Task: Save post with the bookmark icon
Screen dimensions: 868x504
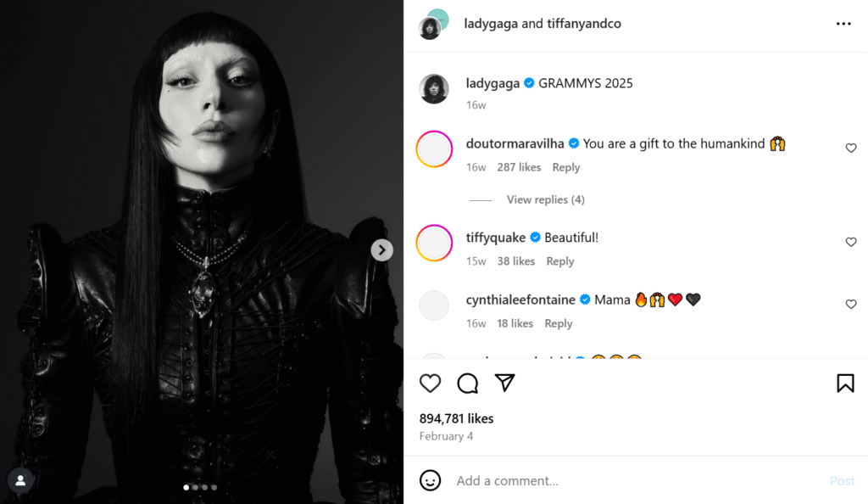Action: click(x=845, y=384)
